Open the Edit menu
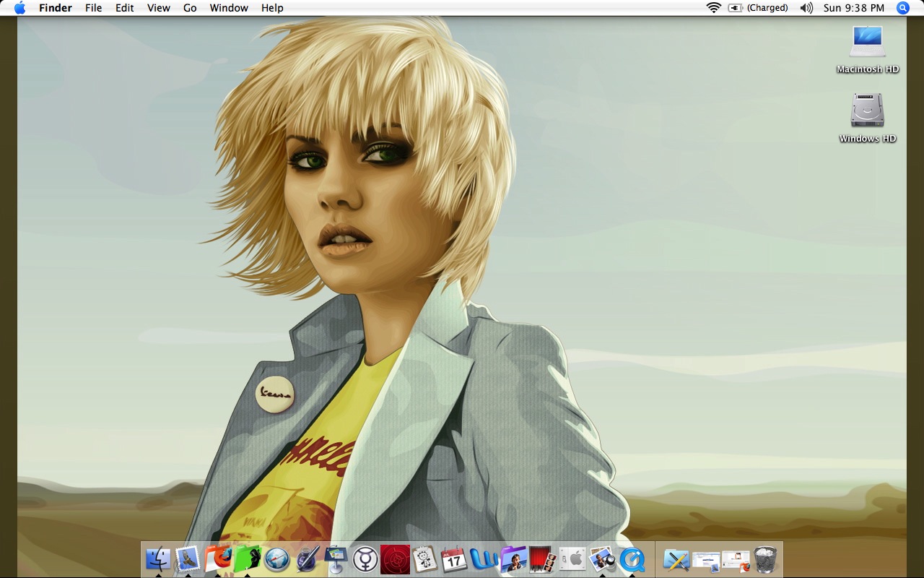Image resolution: width=924 pixels, height=578 pixels. click(x=125, y=8)
